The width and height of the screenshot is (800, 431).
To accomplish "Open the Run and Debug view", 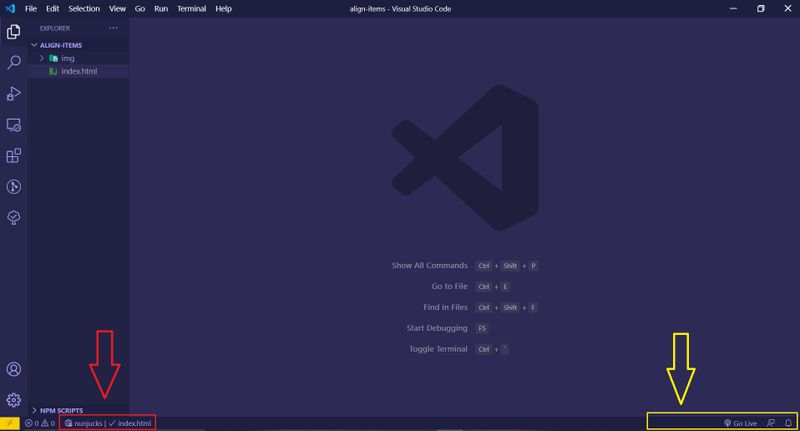I will [14, 94].
